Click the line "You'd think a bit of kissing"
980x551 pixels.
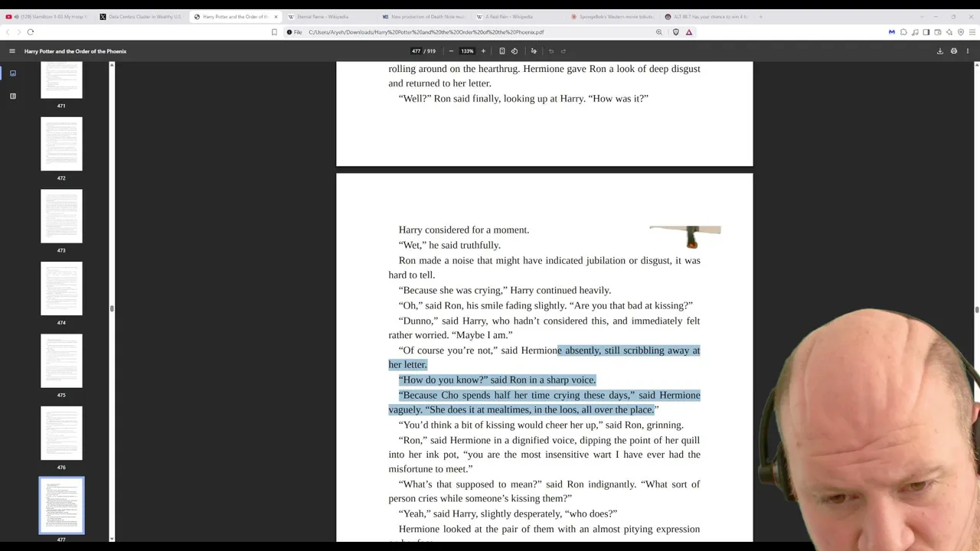541,425
